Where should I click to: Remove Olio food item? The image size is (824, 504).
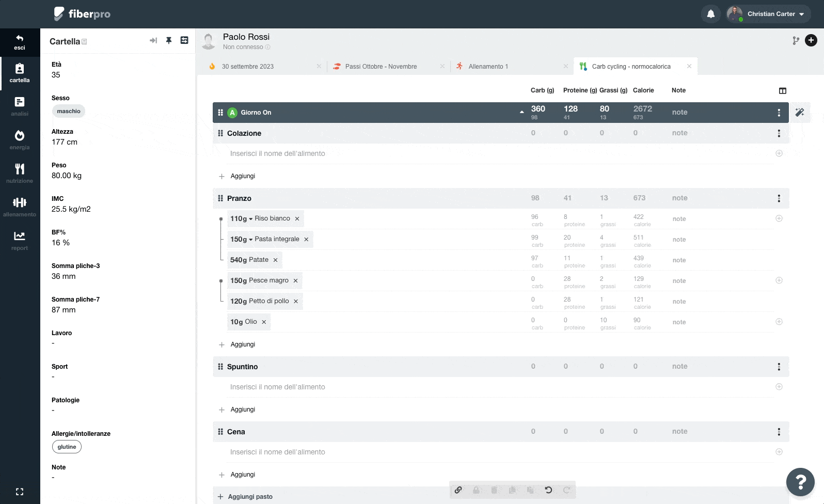coord(264,322)
